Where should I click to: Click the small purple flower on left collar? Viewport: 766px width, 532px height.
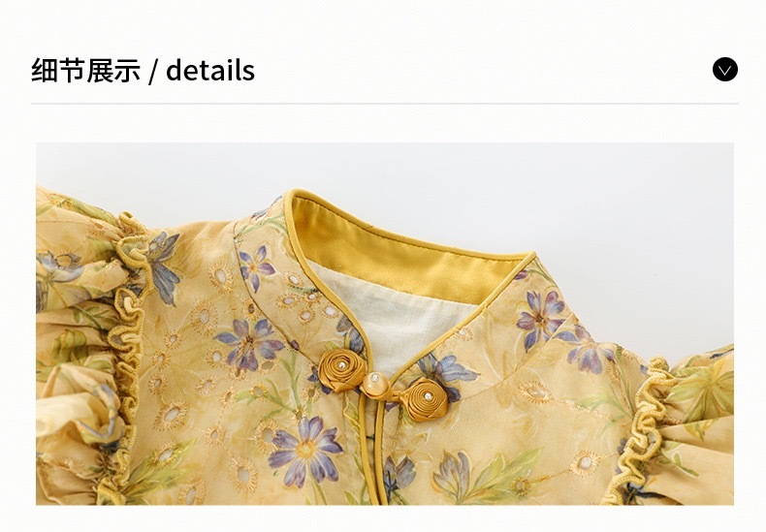[x=256, y=267]
